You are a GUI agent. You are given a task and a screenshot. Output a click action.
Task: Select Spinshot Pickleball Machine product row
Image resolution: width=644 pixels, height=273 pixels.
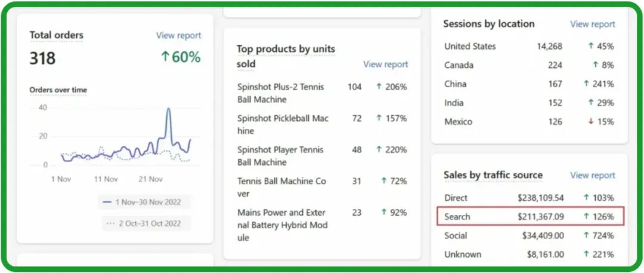click(283, 124)
